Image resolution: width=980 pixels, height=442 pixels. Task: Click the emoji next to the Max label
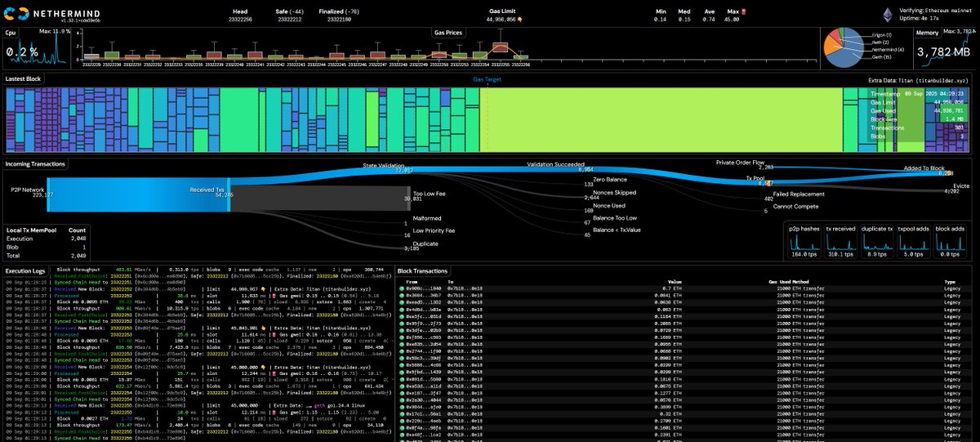click(745, 11)
